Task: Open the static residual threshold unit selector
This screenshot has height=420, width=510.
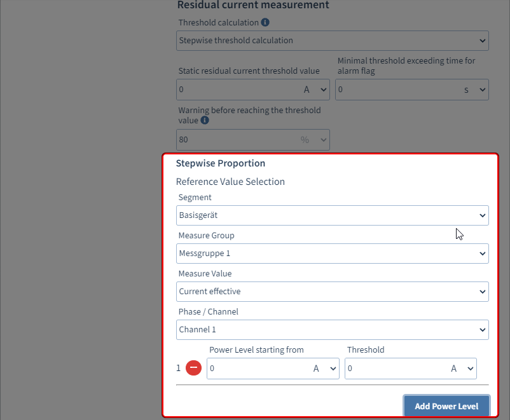Action: tap(316, 90)
